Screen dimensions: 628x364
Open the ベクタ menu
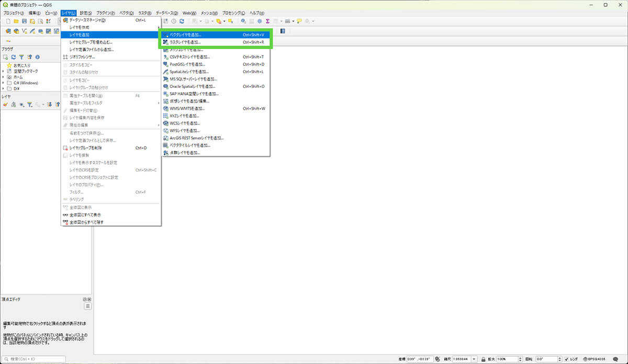[x=127, y=13]
